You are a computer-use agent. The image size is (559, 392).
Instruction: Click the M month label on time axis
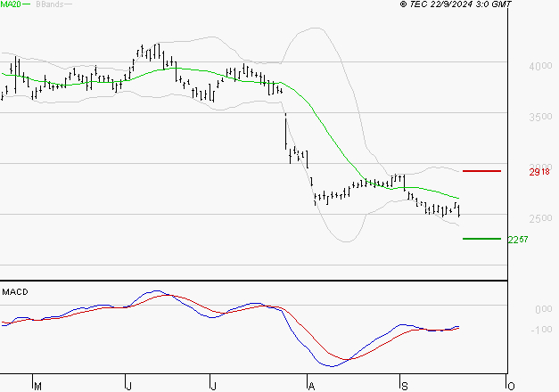pyautogui.click(x=37, y=387)
